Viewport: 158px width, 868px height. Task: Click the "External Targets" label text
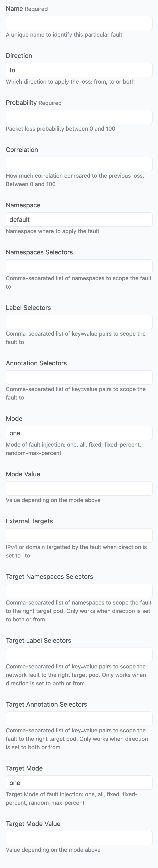(29, 521)
